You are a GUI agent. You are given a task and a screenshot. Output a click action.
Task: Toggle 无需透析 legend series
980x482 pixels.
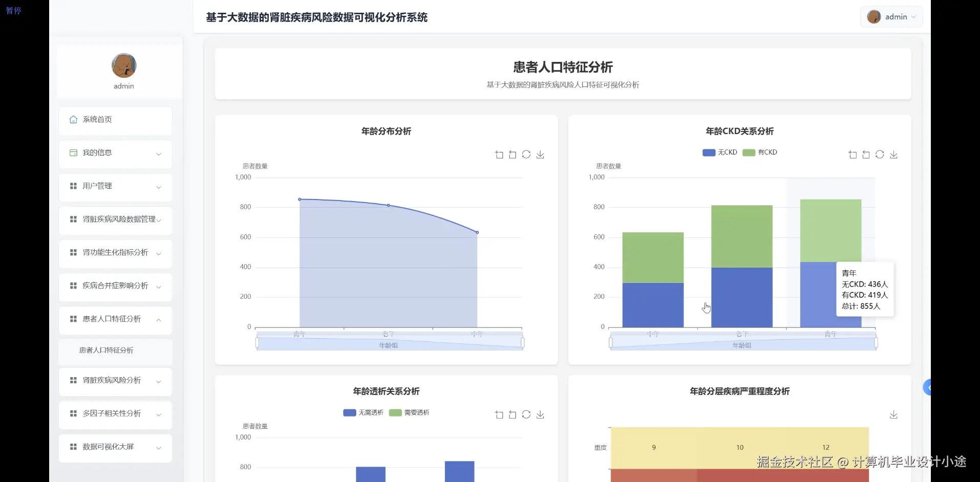[x=363, y=412]
